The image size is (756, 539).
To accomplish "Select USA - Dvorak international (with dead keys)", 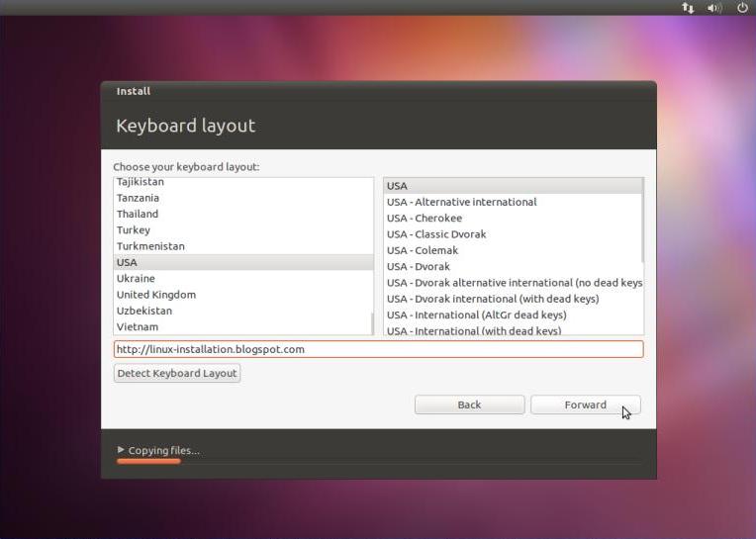I will click(514, 299).
